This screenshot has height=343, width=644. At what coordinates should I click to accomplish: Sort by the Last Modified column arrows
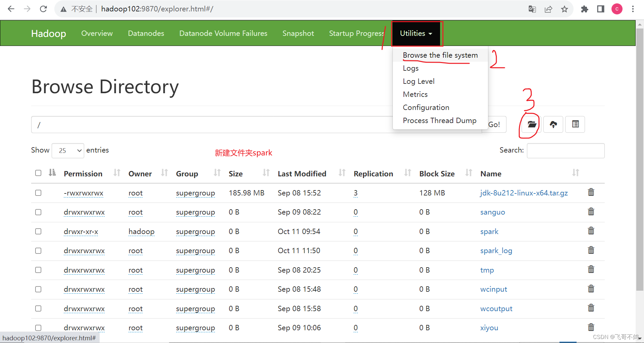(342, 173)
